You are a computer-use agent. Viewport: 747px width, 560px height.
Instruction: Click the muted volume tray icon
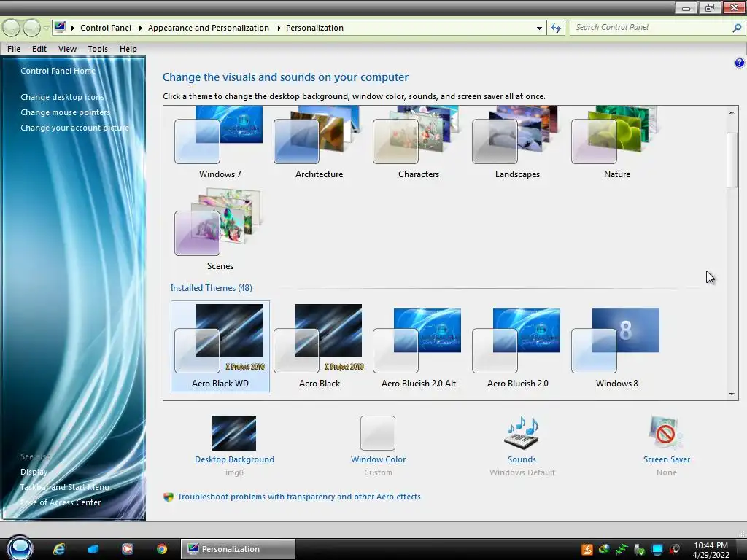pos(675,550)
